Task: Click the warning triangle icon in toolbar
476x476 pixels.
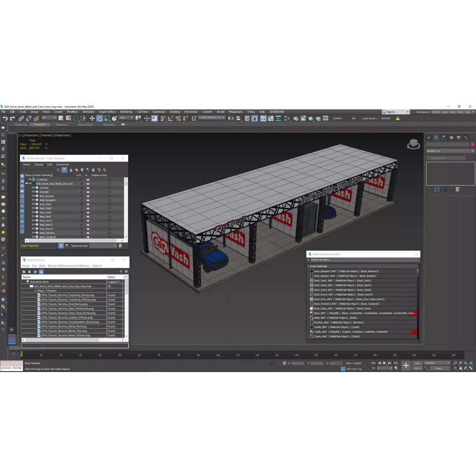Action: 398,119
